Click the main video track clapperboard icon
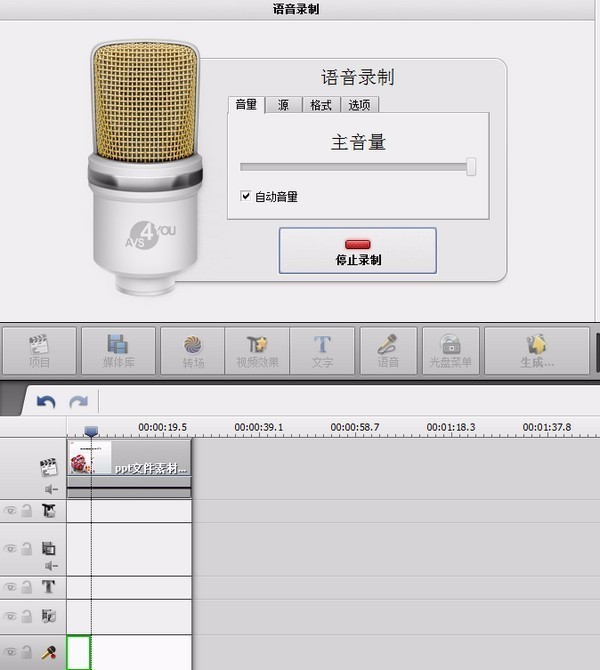Viewport: 600px width, 670px height. click(x=49, y=467)
